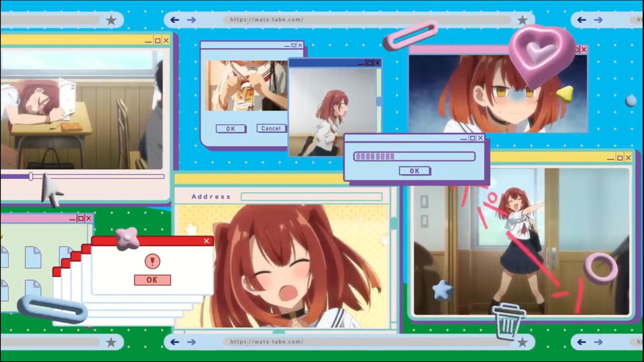Maximize the sleeping girl video window

tap(157, 40)
